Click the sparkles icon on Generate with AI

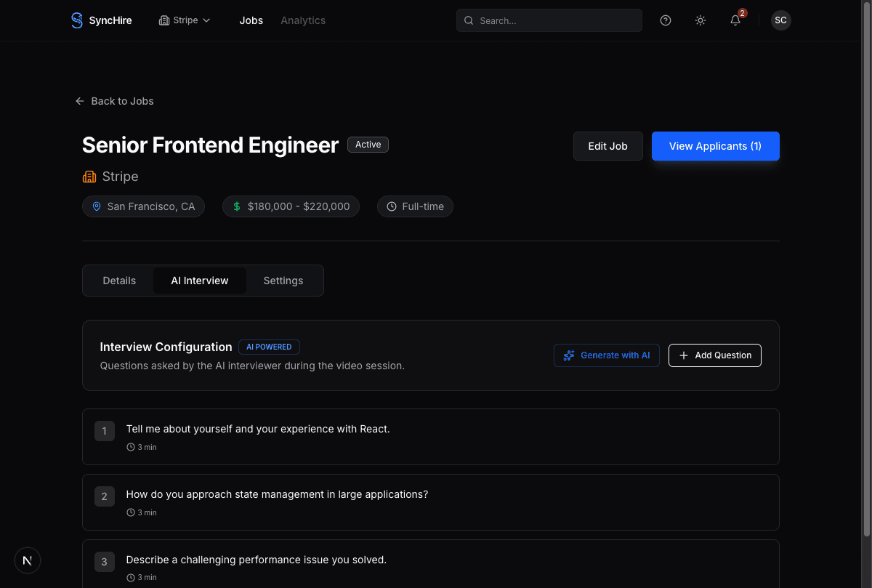click(x=568, y=355)
